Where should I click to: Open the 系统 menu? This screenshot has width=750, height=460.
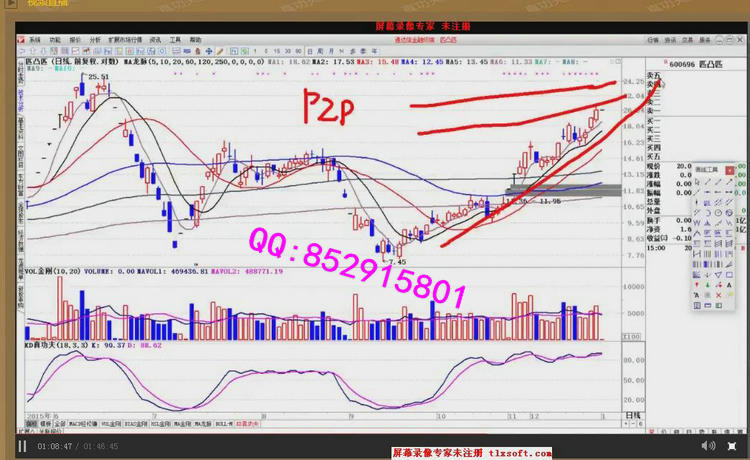[35, 40]
